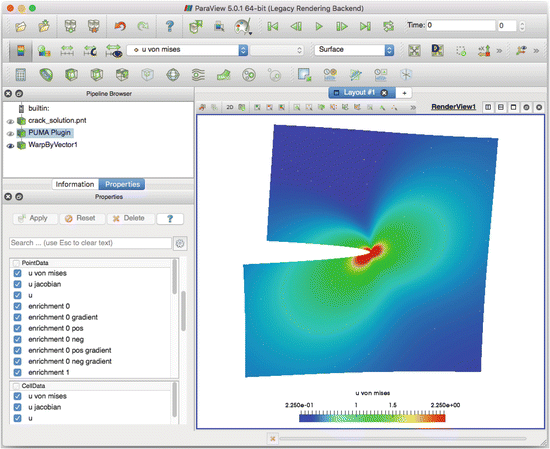Toggle the 2D view mode button
The width and height of the screenshot is (550, 449).
click(230, 107)
